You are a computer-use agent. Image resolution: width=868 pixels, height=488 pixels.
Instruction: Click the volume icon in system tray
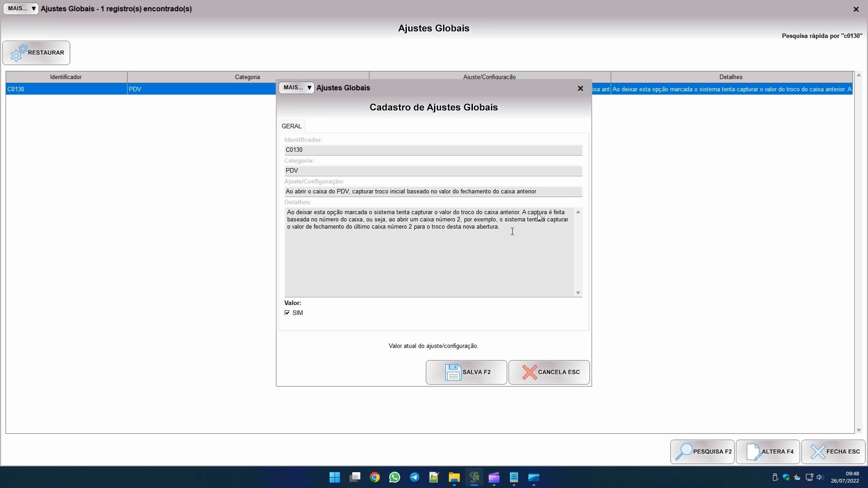819,478
